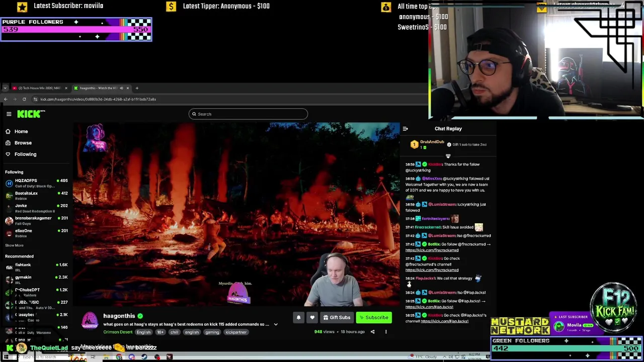Open Chrome from the taskbar
Image resolution: width=644 pixels, height=362 pixels.
click(x=119, y=357)
